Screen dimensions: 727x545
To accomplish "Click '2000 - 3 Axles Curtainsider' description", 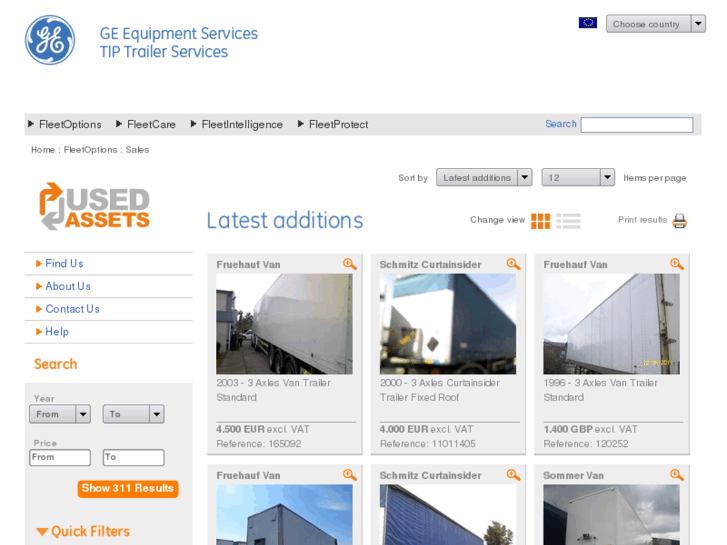I will pyautogui.click(x=440, y=383).
